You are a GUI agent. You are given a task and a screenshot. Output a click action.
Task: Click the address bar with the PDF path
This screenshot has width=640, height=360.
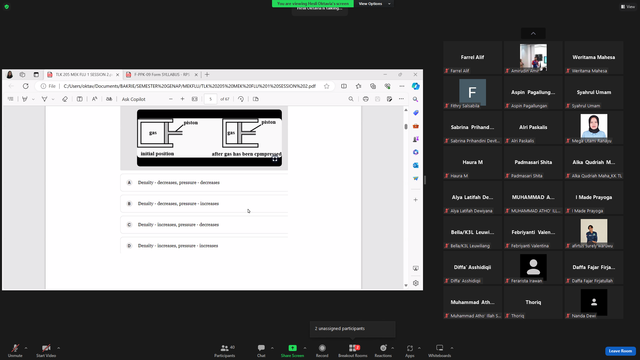pos(189,86)
